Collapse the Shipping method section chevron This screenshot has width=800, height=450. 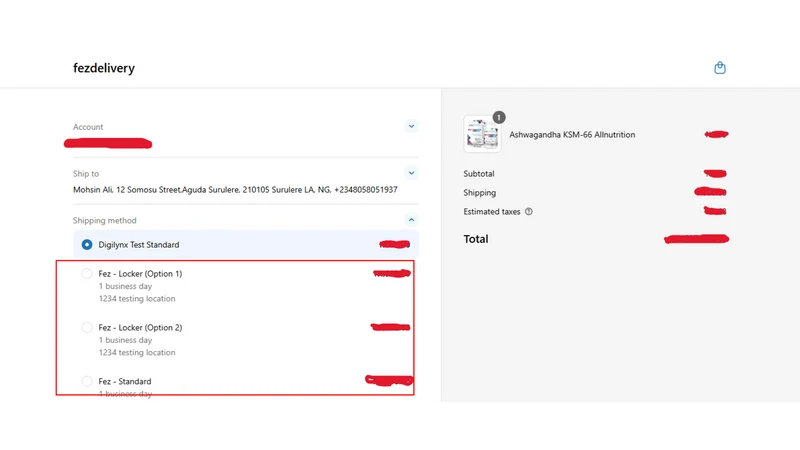pos(411,220)
